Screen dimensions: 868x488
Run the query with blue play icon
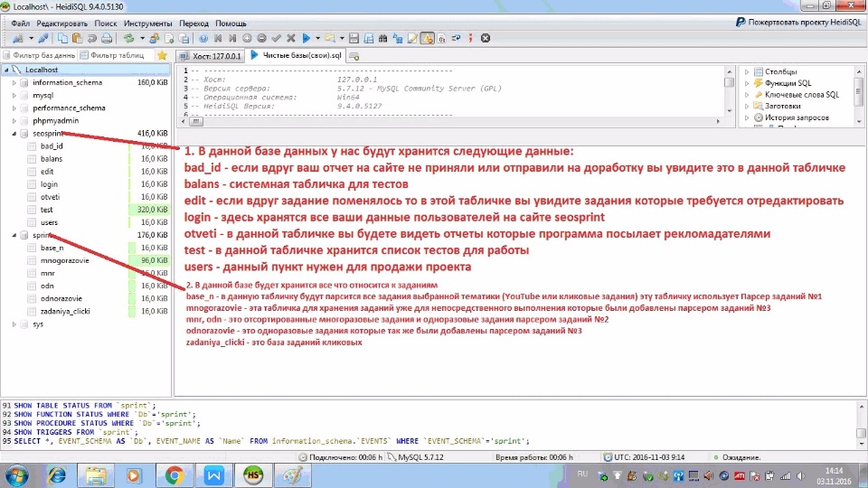[x=307, y=38]
